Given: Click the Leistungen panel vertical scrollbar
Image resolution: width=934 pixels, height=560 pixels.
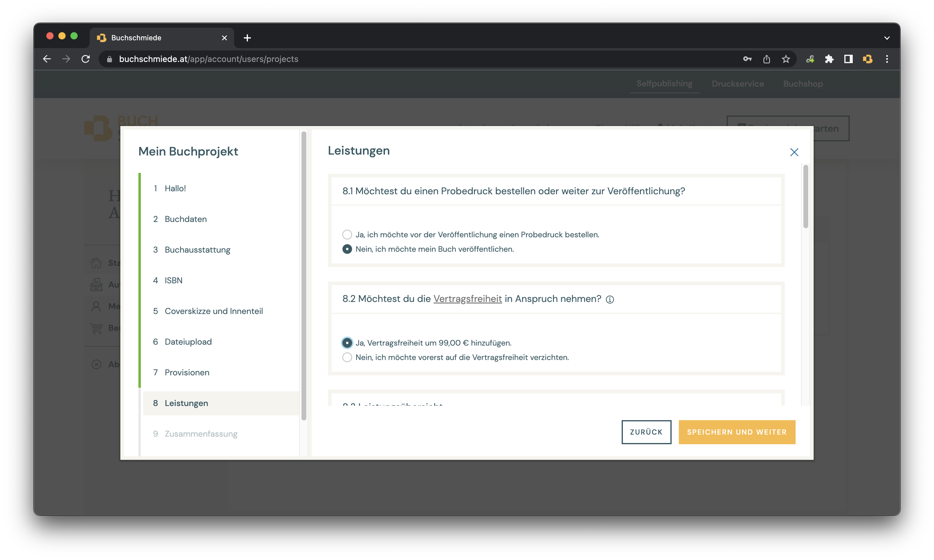Looking at the screenshot, I should pyautogui.click(x=805, y=196).
